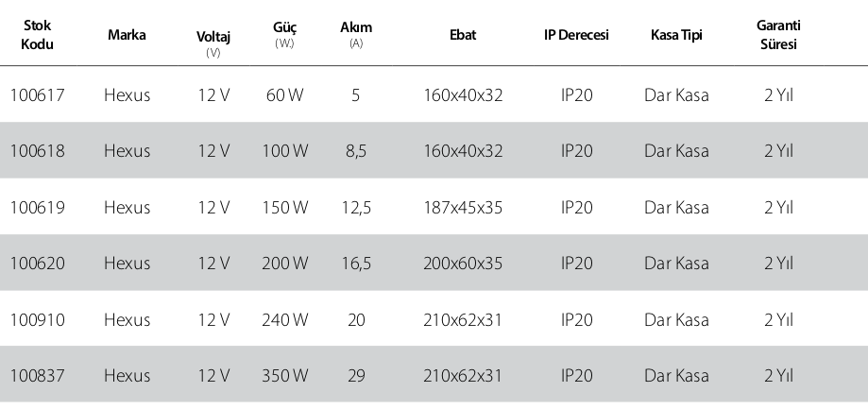Click stock code 100620
The height and width of the screenshot is (409, 868).
[37, 264]
